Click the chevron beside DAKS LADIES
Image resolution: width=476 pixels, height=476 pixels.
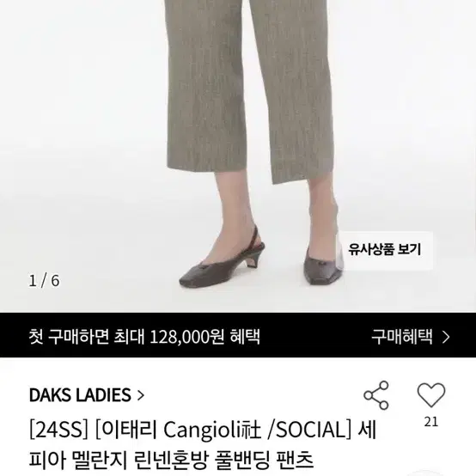[x=141, y=395]
